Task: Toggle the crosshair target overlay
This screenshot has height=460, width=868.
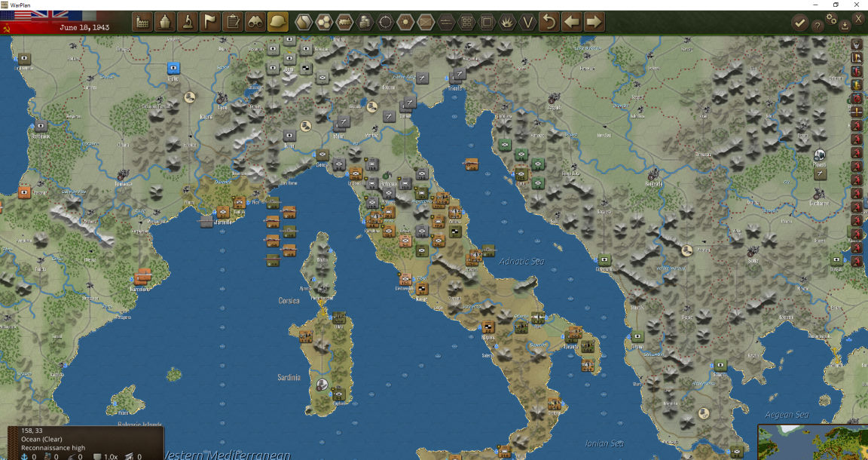Action: tap(385, 23)
